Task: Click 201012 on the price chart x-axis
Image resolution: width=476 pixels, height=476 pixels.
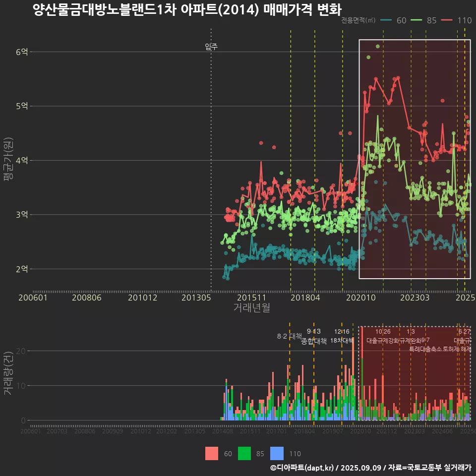Action: pos(142,297)
